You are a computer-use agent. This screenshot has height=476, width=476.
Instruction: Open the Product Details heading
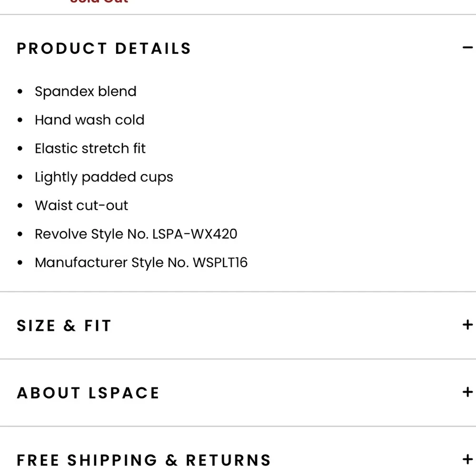pos(104,48)
